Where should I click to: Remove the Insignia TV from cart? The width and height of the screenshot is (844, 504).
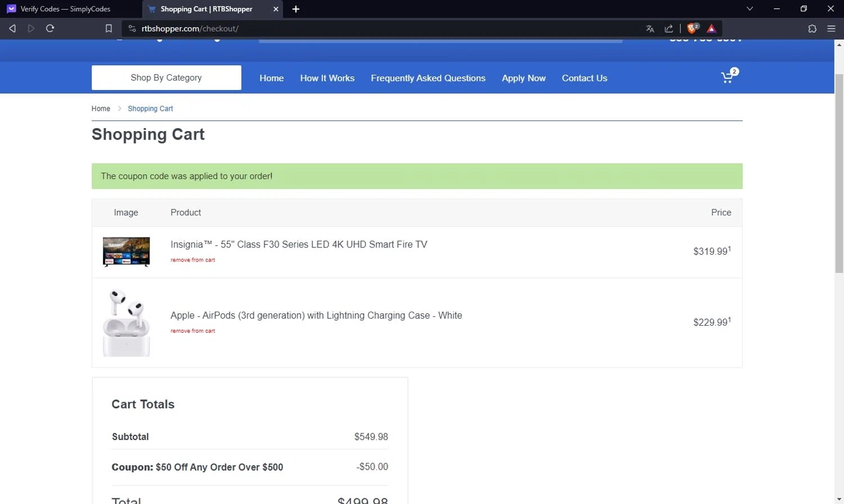pyautogui.click(x=192, y=260)
